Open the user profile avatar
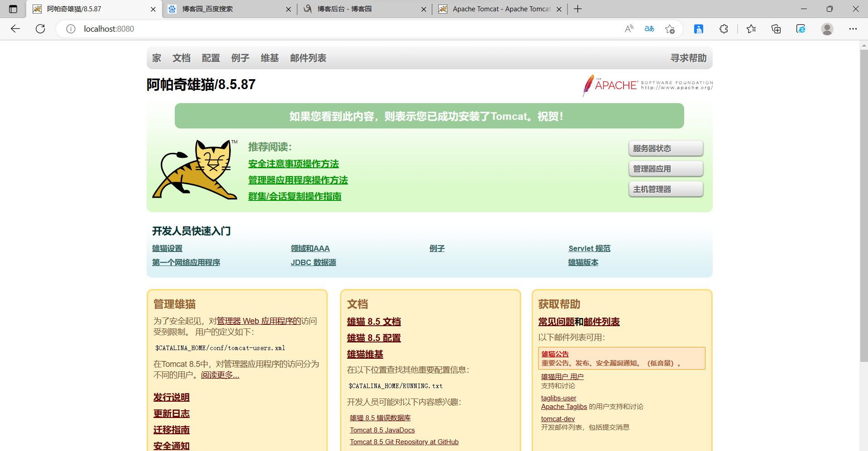868x451 pixels. [x=827, y=29]
